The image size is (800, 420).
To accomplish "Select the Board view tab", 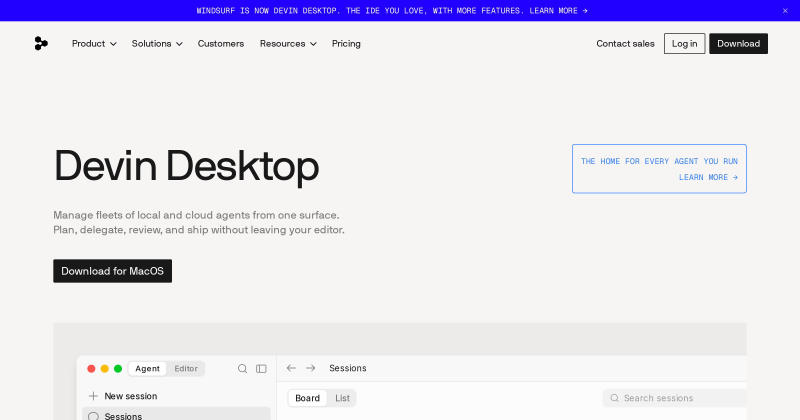I will [x=307, y=398].
